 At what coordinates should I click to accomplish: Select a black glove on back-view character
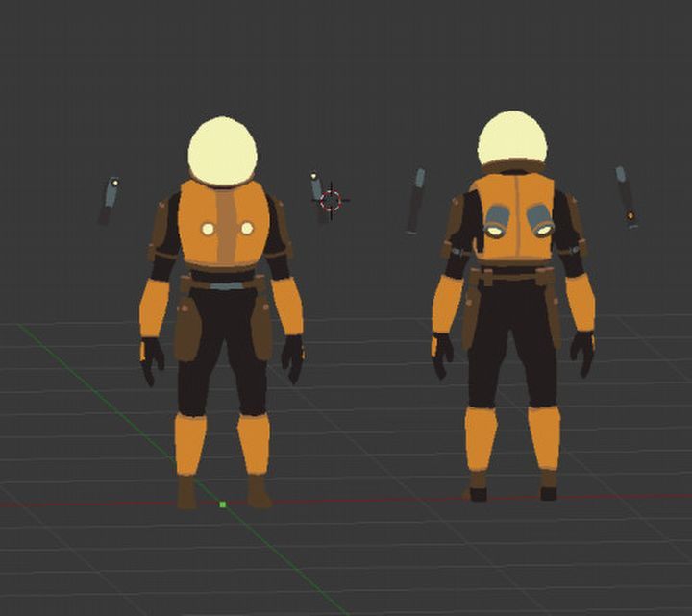[x=581, y=352]
